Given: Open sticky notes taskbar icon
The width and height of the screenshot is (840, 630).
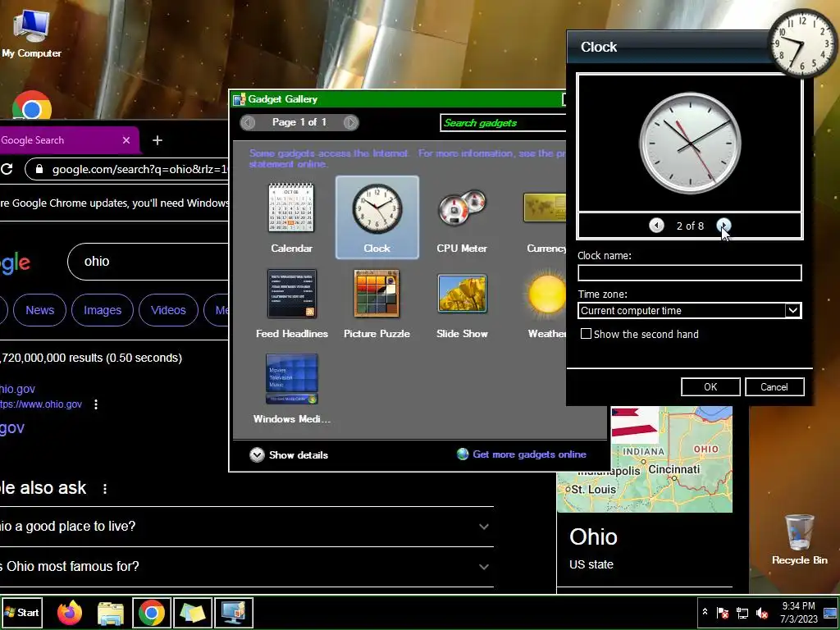Looking at the screenshot, I should coord(193,612).
